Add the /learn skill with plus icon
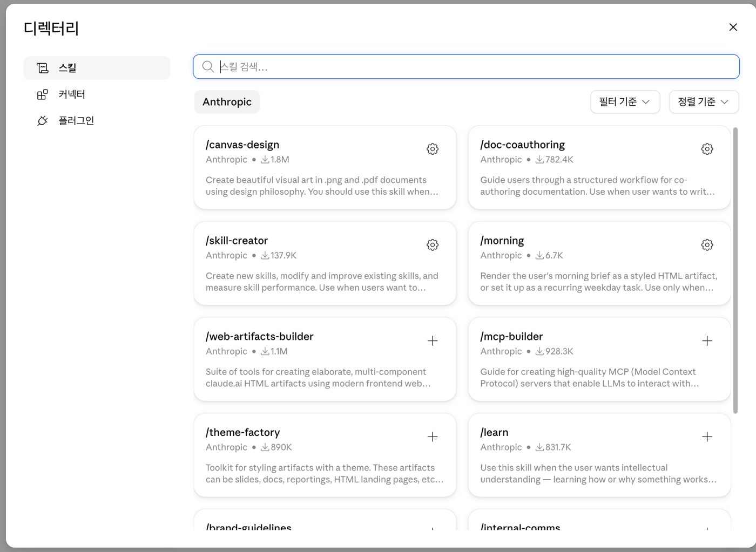 (707, 437)
